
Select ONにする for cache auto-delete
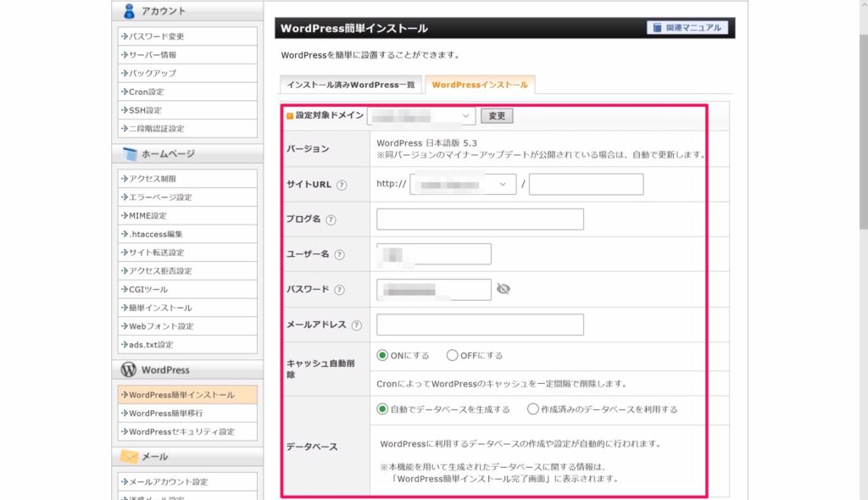(382, 355)
